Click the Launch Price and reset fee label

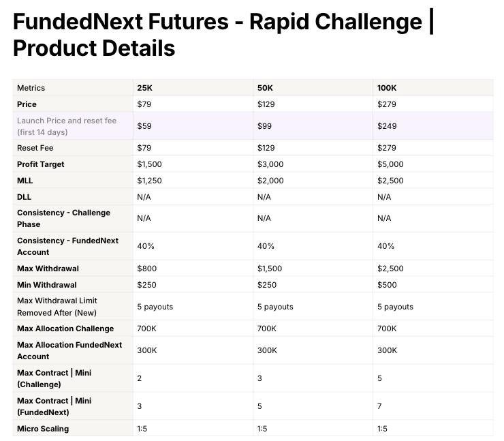click(67, 126)
